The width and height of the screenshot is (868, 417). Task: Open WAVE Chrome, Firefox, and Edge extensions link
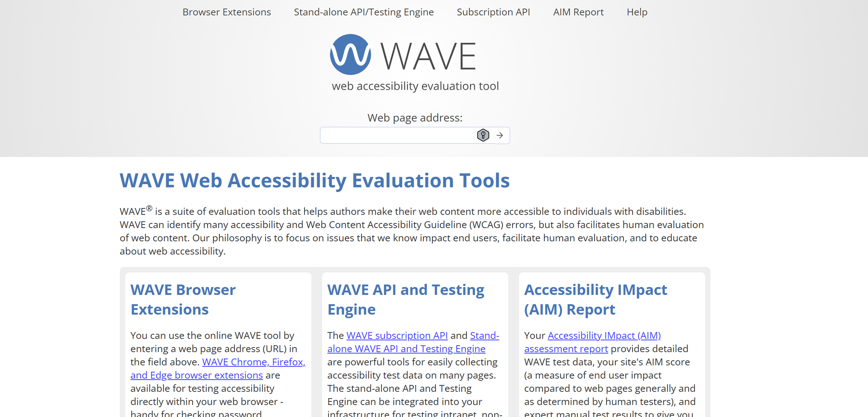[x=253, y=362]
